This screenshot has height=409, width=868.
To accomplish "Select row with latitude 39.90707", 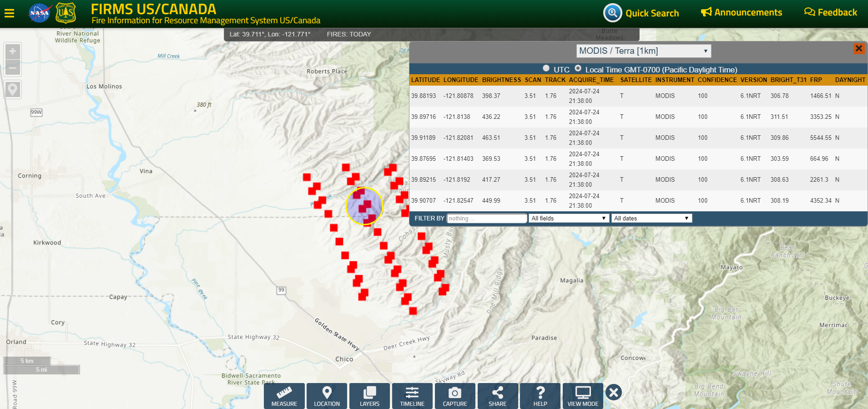I will point(638,201).
